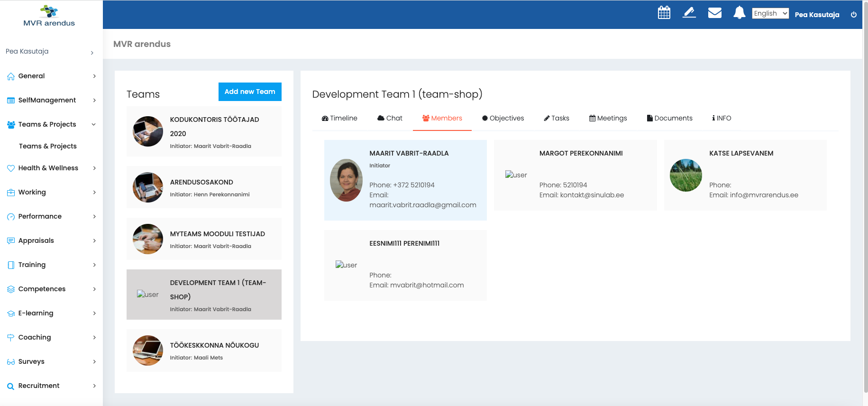Click the page vertical scrollbar
The height and width of the screenshot is (406, 868).
point(865,197)
